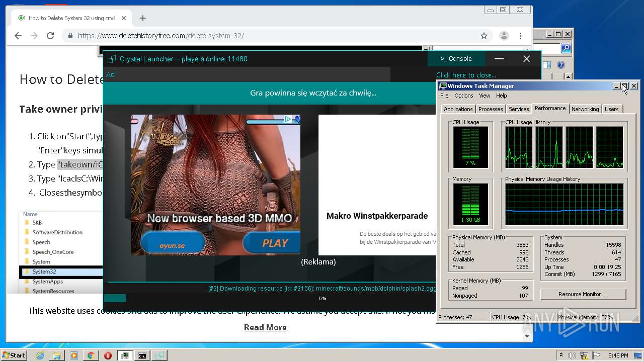Click the Makro Winstpakkerparade ad
Screen dimensions: 644x362
click(x=377, y=185)
